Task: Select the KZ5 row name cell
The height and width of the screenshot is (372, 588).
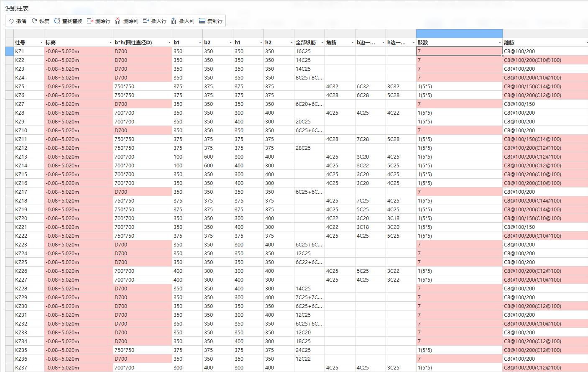Action: pyautogui.click(x=29, y=87)
